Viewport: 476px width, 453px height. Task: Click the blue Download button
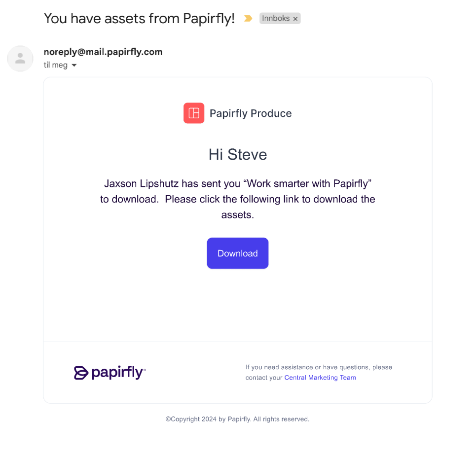point(237,253)
